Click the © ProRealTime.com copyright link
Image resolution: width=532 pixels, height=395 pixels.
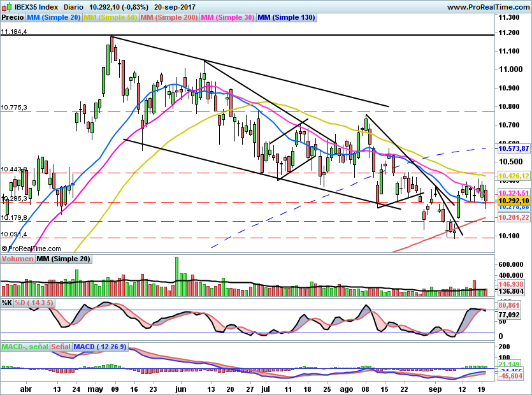[32, 248]
